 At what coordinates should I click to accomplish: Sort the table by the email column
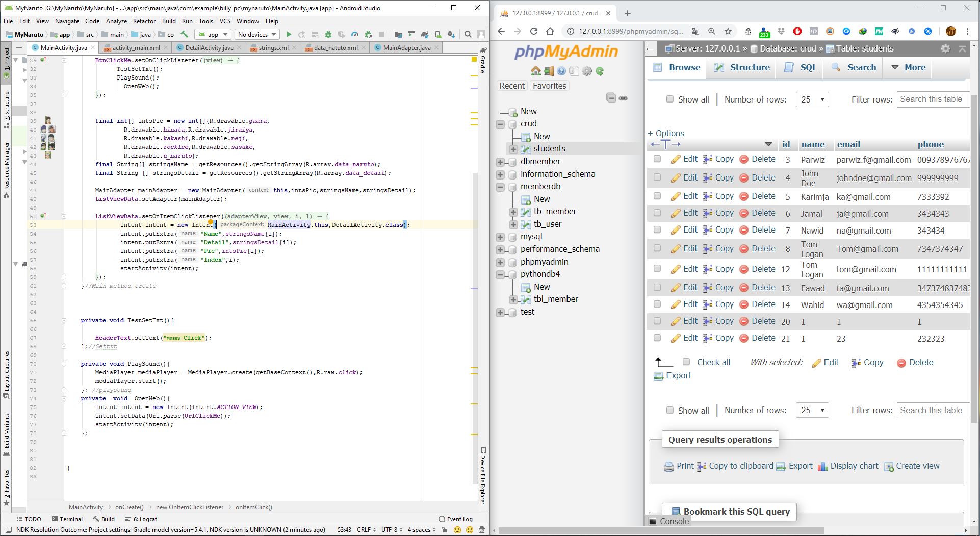pos(848,144)
